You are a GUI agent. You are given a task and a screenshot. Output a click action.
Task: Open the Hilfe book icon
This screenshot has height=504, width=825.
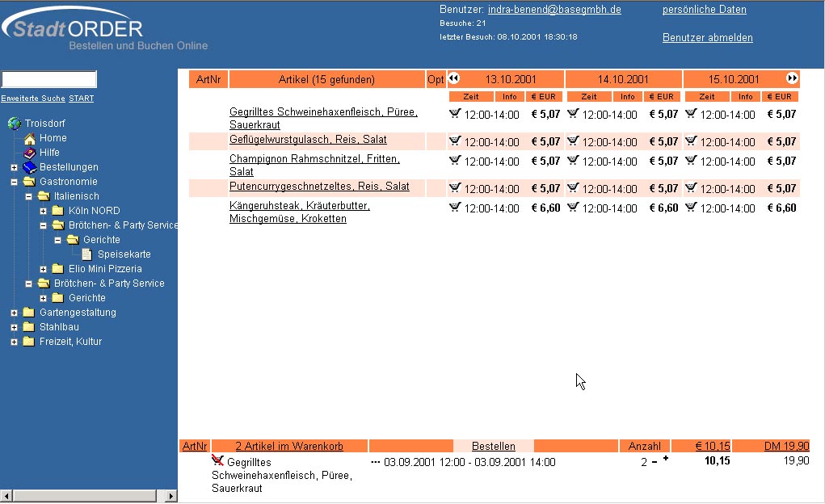pos(30,153)
